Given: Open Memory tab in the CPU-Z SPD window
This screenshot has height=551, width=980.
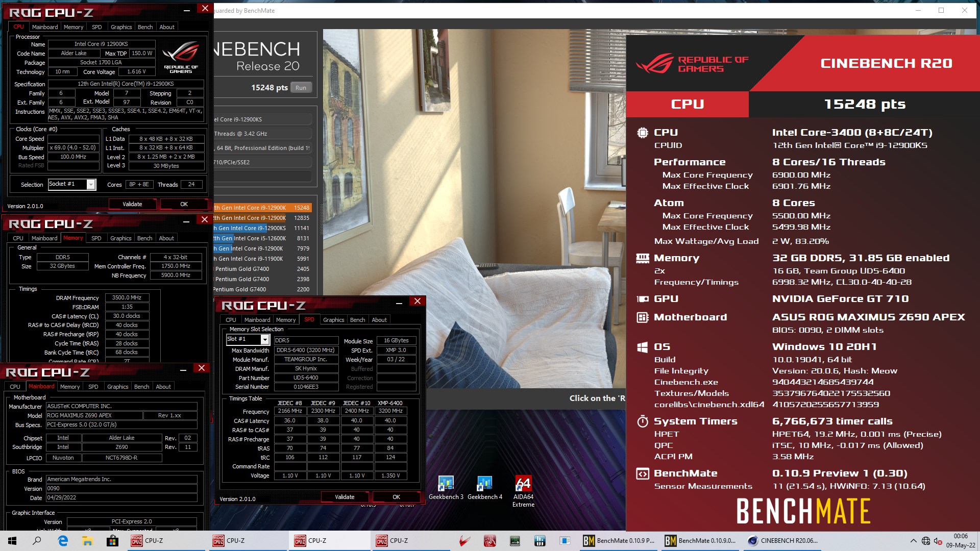Looking at the screenshot, I should pyautogui.click(x=286, y=320).
